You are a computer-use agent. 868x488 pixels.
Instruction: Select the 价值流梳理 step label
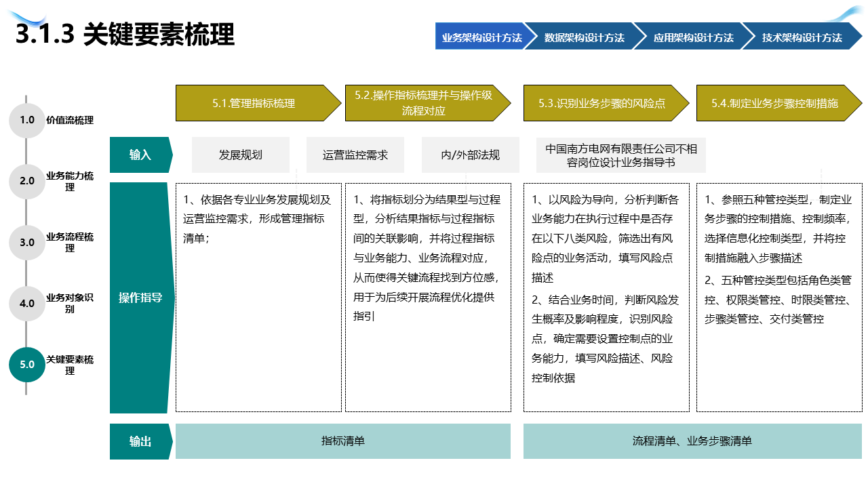pos(70,121)
